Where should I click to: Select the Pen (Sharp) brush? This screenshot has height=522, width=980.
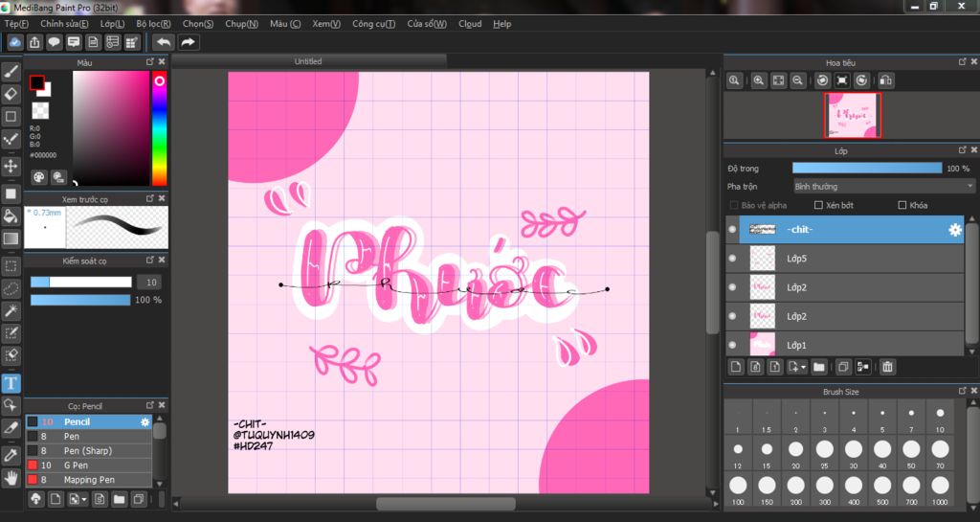tap(88, 451)
